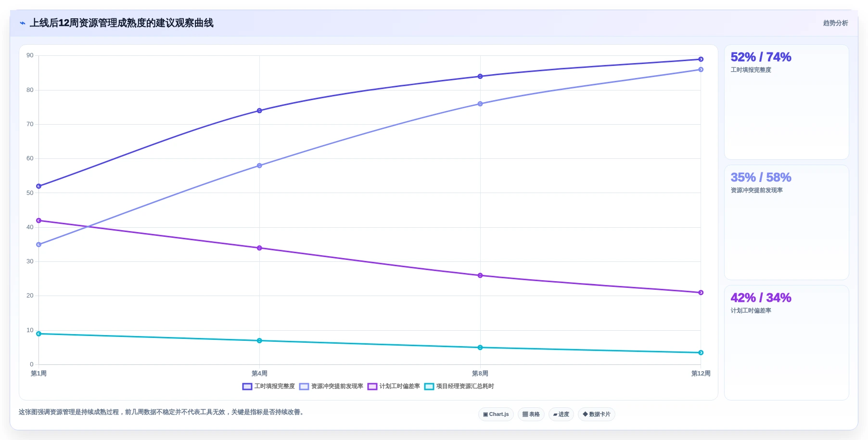Click the 趋势分析 label in header
868x440 pixels.
(835, 23)
